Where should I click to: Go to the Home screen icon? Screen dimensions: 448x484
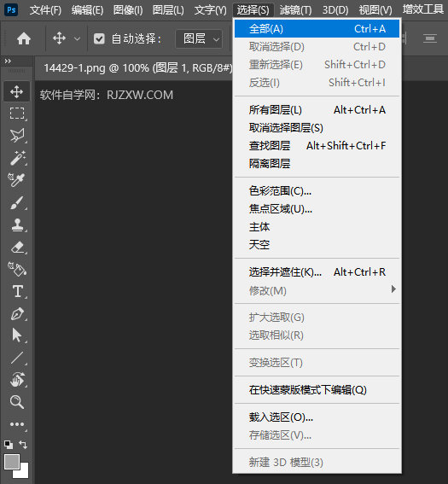[24, 39]
